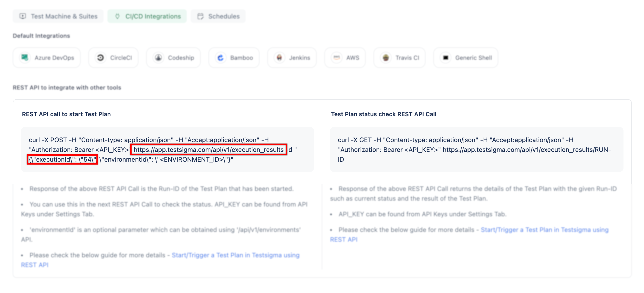Click the Generic Shell terminal icon
The height and width of the screenshot is (293, 644).
point(446,58)
